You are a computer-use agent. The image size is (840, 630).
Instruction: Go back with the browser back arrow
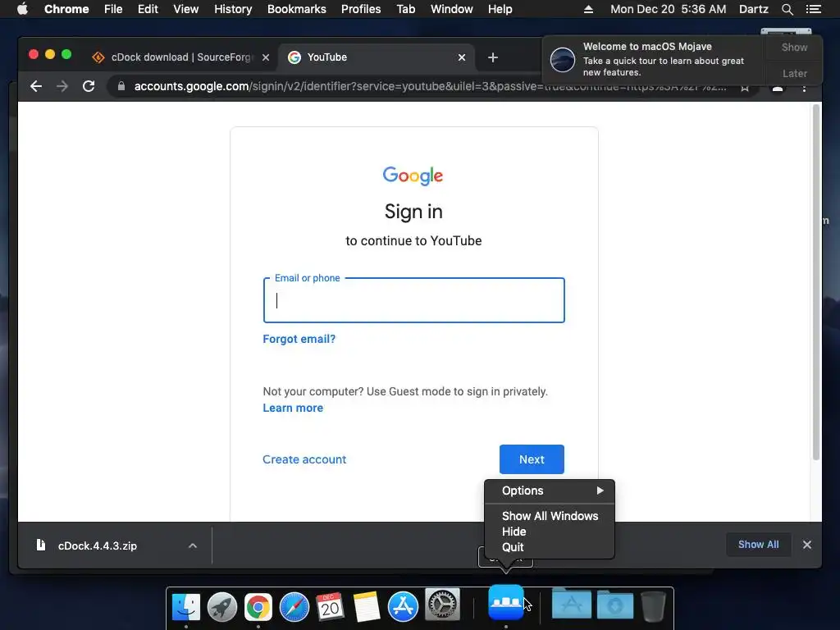click(x=36, y=86)
